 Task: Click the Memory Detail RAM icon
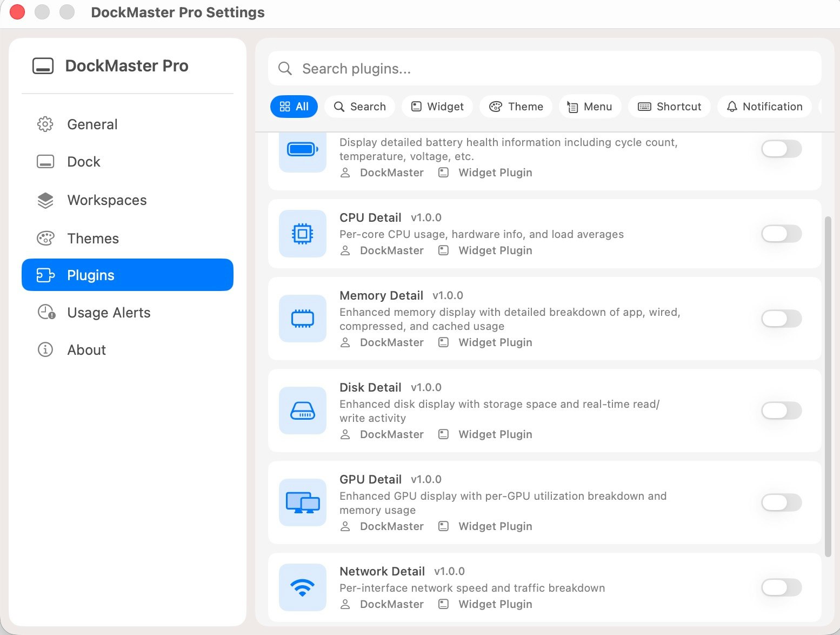coord(303,319)
